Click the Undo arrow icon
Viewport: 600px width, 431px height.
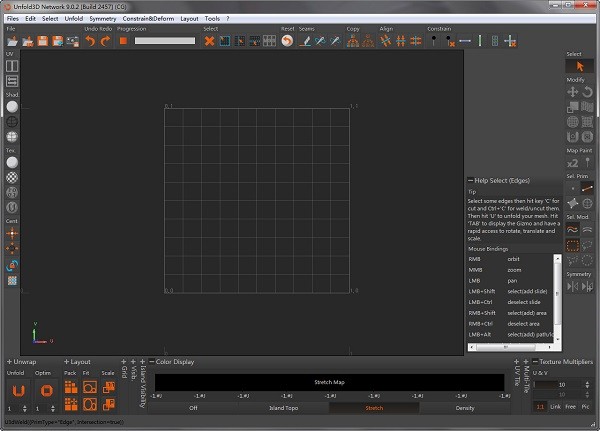90,41
